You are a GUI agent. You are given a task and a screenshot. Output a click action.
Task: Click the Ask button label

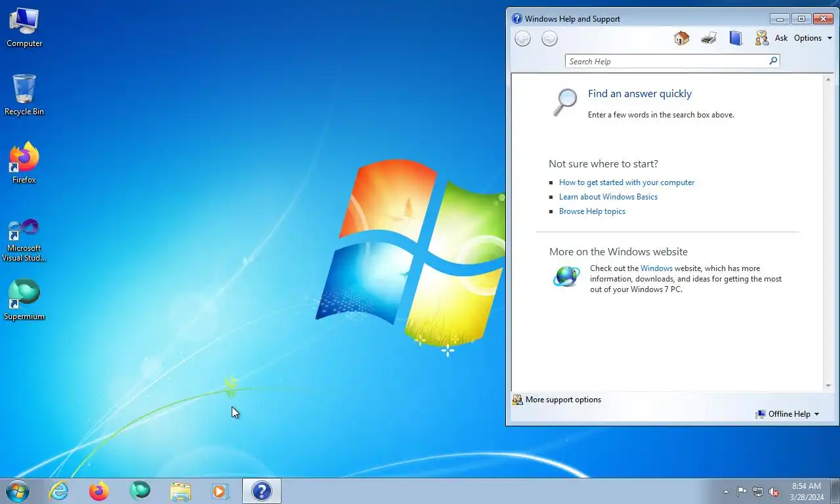781,38
